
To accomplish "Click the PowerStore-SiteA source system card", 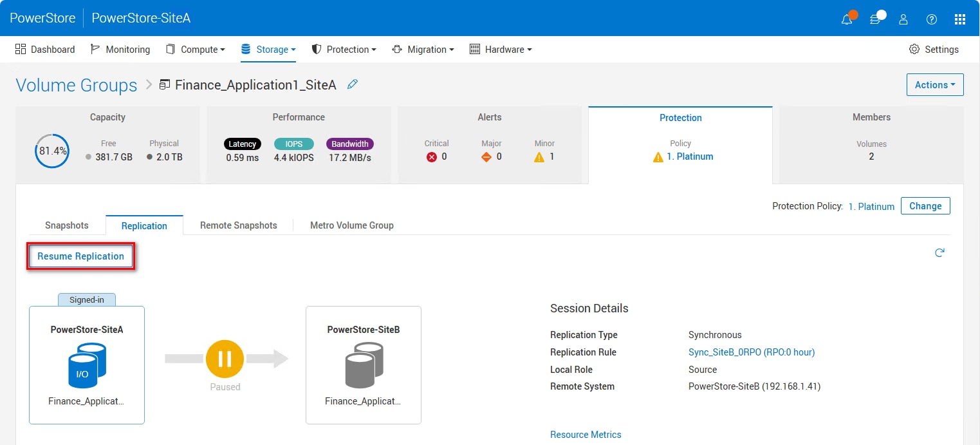I will point(87,365).
